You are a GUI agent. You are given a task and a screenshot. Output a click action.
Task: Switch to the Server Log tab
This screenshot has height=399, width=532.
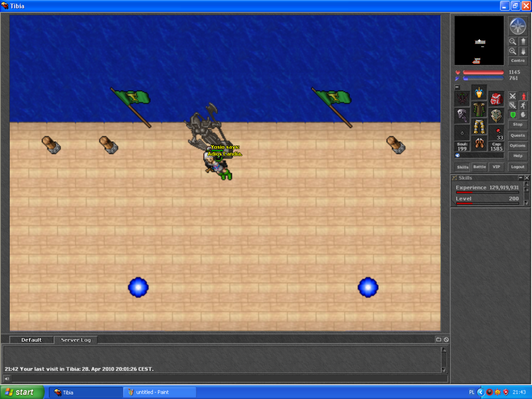pos(76,340)
